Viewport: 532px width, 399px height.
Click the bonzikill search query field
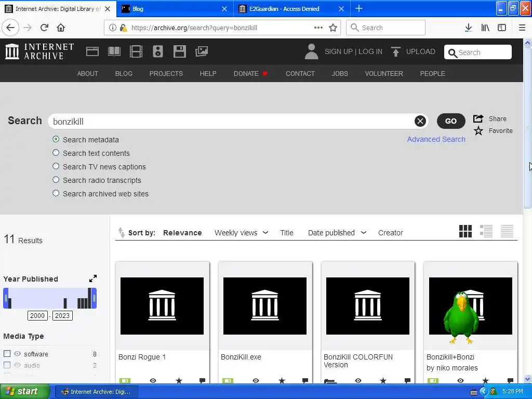point(232,121)
